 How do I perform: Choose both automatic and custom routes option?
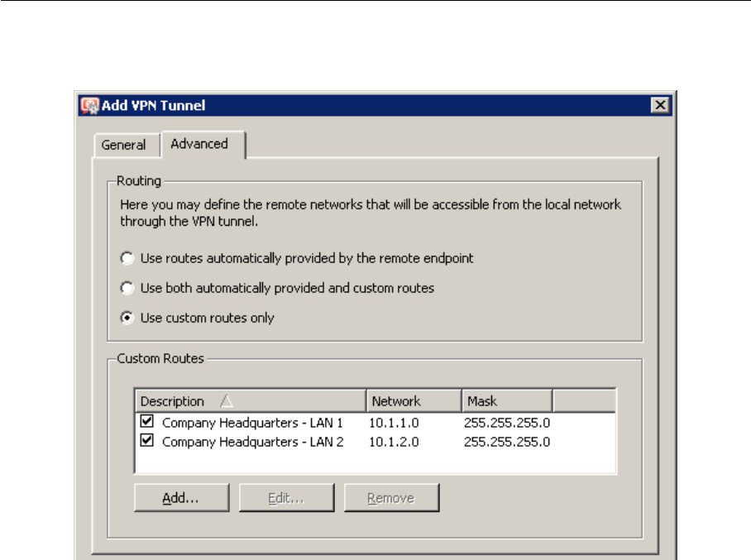click(127, 288)
